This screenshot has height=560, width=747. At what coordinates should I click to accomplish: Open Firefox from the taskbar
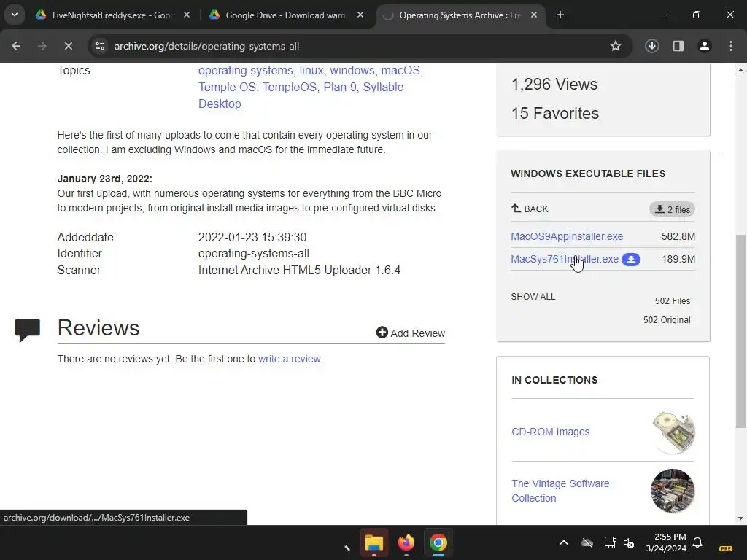[406, 542]
